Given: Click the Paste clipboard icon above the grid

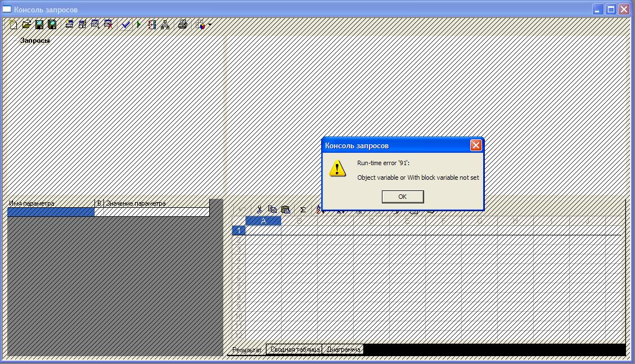Looking at the screenshot, I should (285, 210).
